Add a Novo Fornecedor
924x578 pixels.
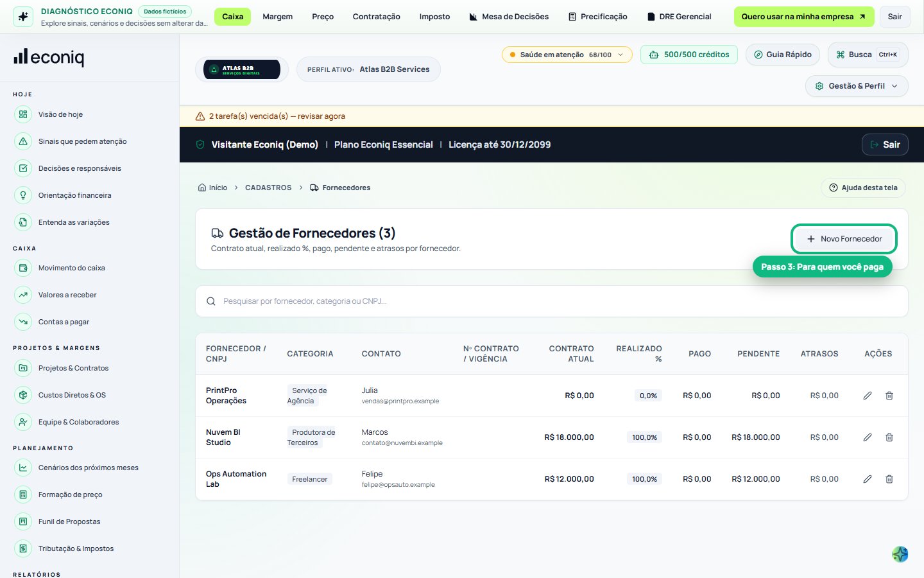point(844,239)
